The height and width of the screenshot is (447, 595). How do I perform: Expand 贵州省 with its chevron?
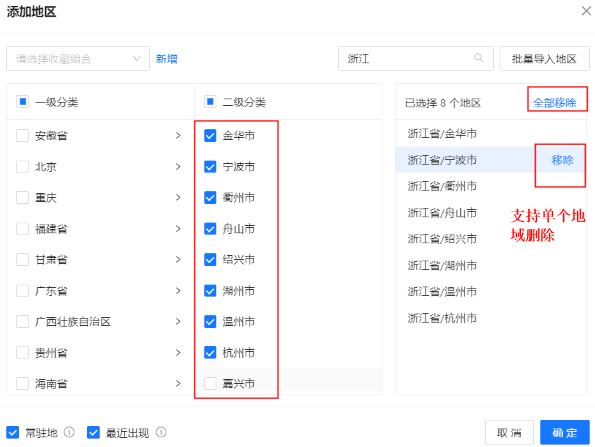click(178, 353)
